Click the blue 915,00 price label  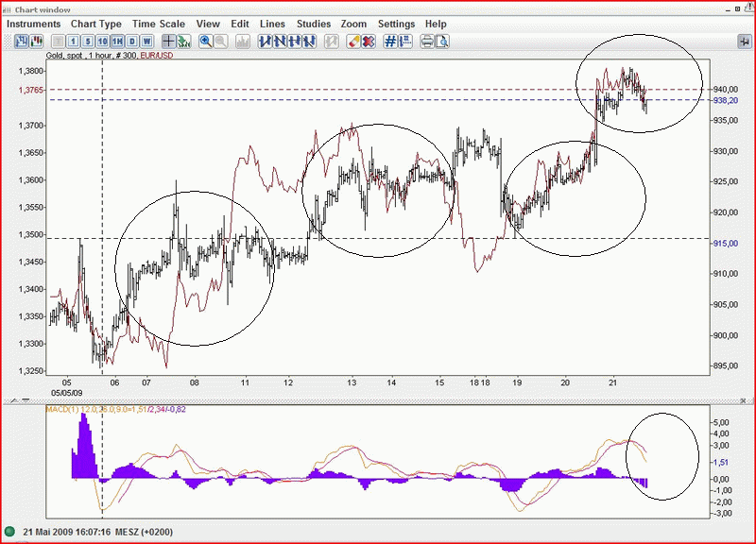click(726, 244)
